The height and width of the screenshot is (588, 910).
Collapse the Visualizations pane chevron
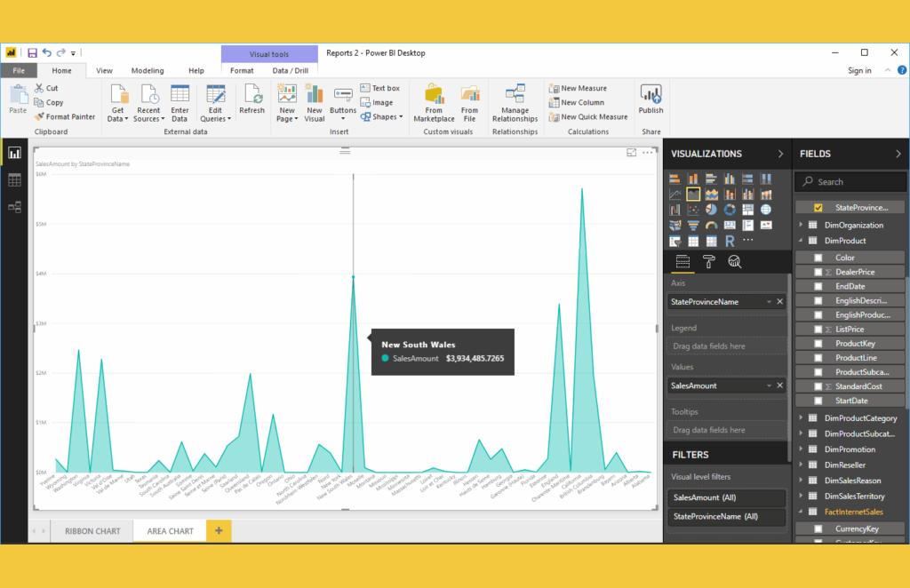point(780,154)
